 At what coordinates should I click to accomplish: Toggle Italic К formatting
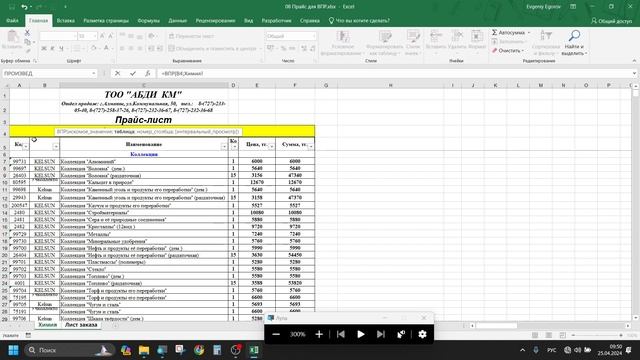(x=52, y=49)
